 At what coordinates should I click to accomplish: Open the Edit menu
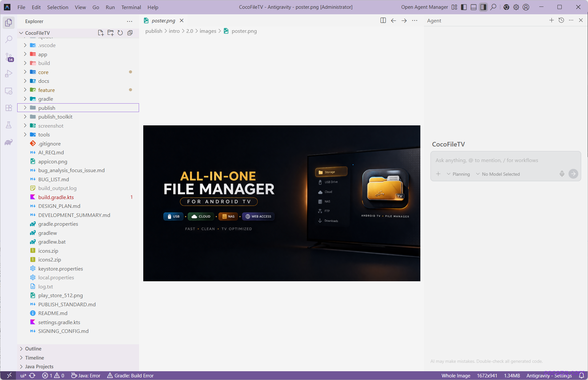pyautogui.click(x=36, y=7)
